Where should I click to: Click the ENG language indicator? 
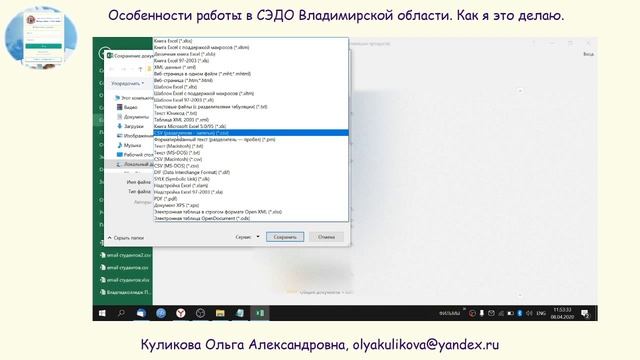point(541,313)
